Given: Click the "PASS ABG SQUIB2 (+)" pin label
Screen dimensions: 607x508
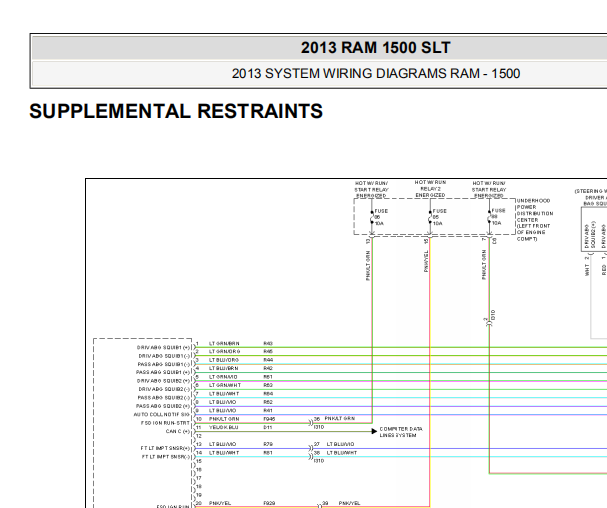Looking at the screenshot, I should tap(163, 406).
